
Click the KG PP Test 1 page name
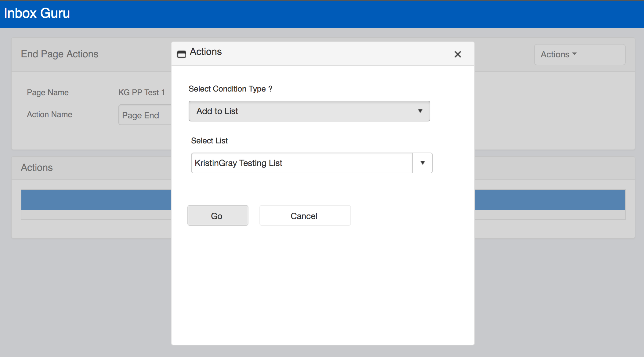pyautogui.click(x=142, y=92)
